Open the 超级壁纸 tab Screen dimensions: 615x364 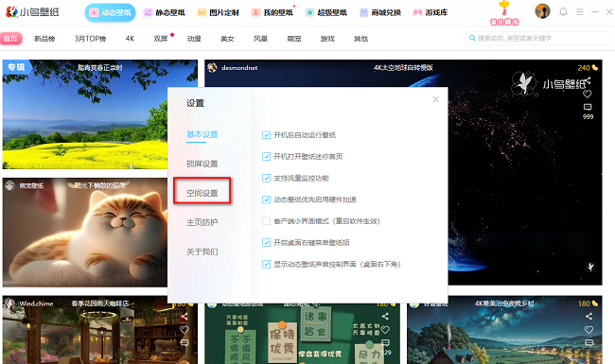[326, 12]
